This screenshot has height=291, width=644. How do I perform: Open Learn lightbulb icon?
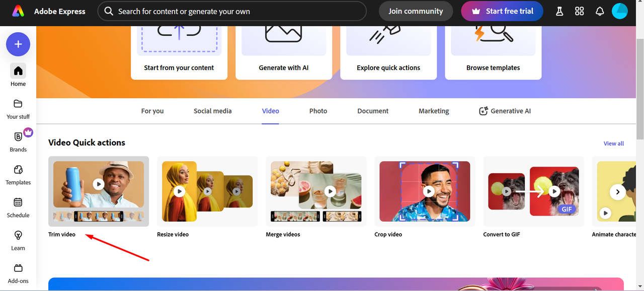point(18,235)
